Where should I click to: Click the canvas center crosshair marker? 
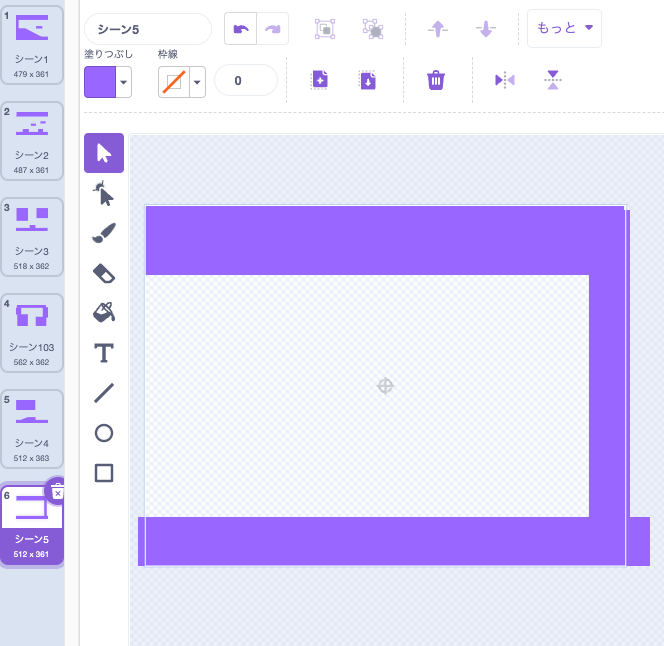(385, 386)
